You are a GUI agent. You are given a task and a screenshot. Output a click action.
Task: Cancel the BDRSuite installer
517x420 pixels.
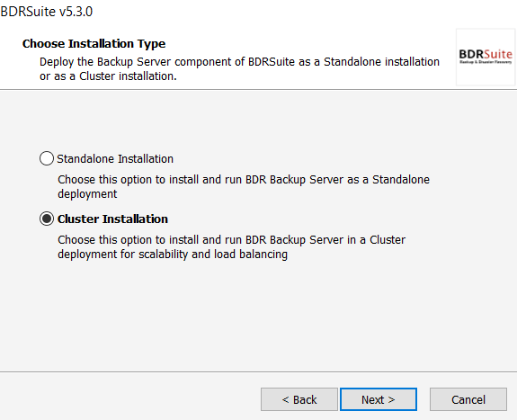coord(468,399)
